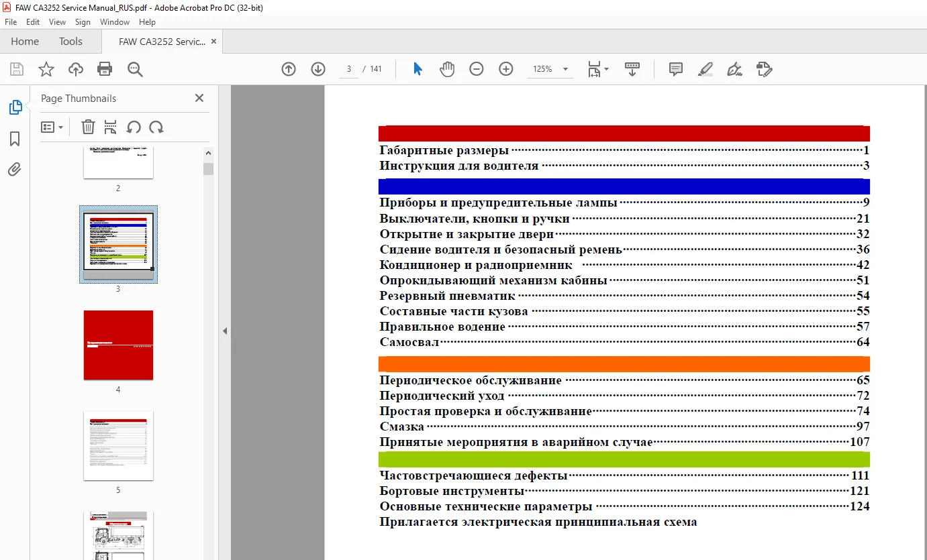Viewport: 927px width, 560px height.
Task: Delete selected page thumbnail
Action: coord(88,127)
